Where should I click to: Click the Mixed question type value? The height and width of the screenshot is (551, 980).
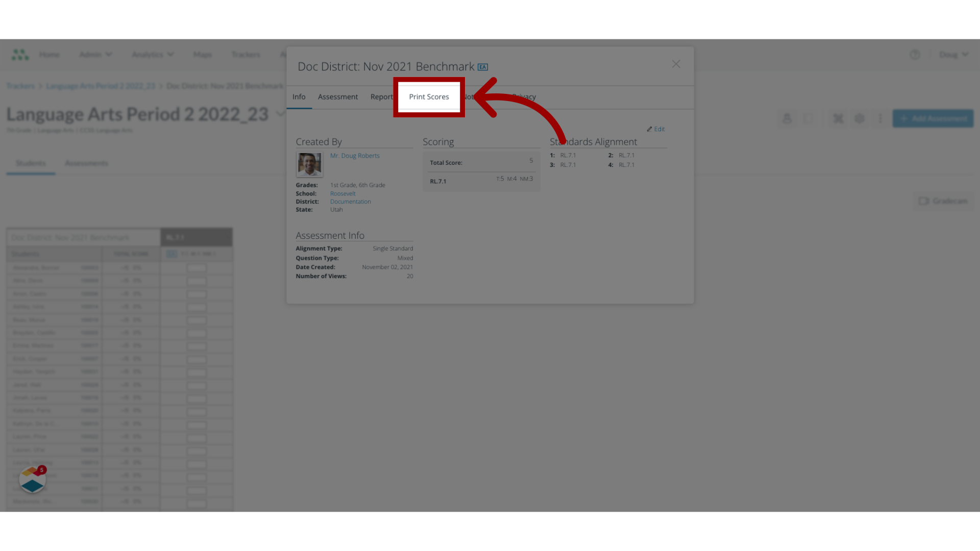click(x=405, y=258)
